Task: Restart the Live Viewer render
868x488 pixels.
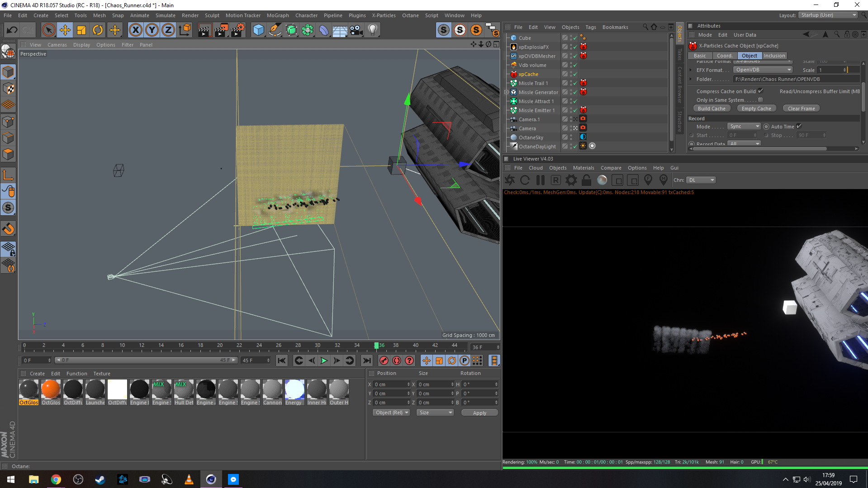Action: 525,180
